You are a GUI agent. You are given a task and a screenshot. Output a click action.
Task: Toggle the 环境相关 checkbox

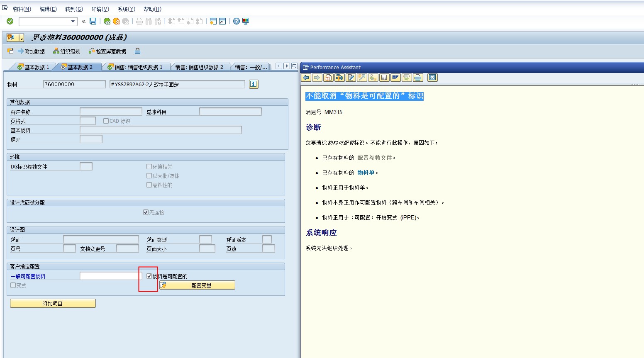coord(149,167)
